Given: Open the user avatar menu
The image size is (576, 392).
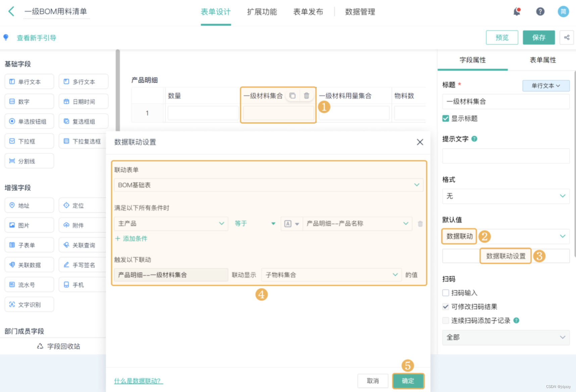Looking at the screenshot, I should 563,12.
